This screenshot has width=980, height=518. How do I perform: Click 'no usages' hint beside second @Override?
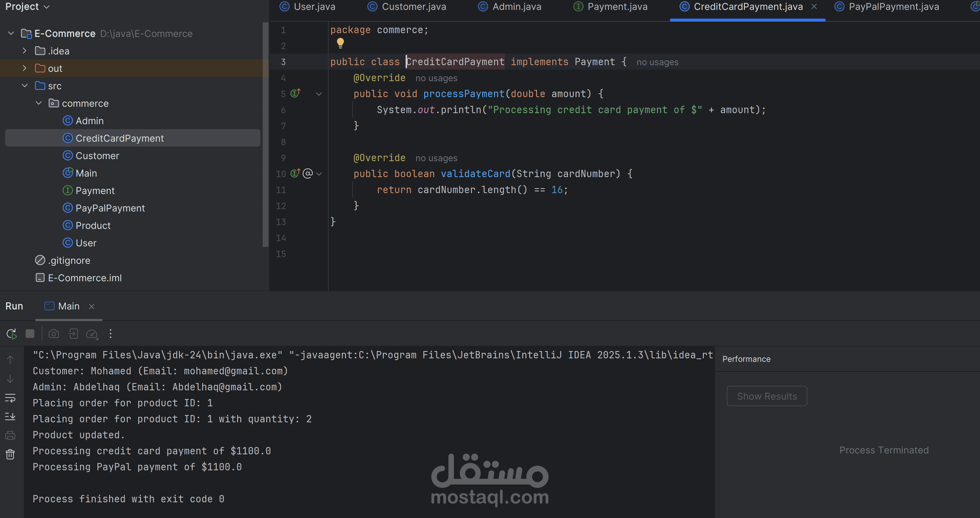pos(436,158)
